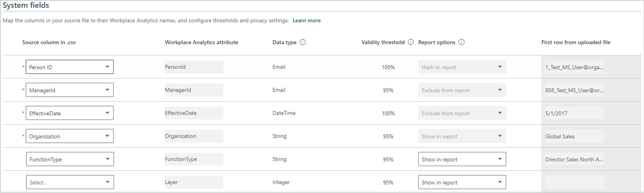Click the PersonId attribute field
The image size is (644, 193).
click(194, 67)
